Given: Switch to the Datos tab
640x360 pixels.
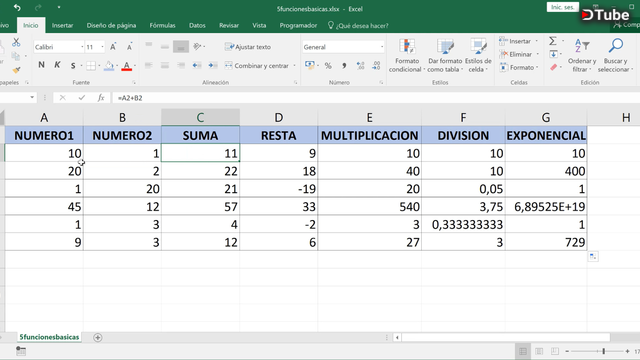Looking at the screenshot, I should [x=197, y=25].
